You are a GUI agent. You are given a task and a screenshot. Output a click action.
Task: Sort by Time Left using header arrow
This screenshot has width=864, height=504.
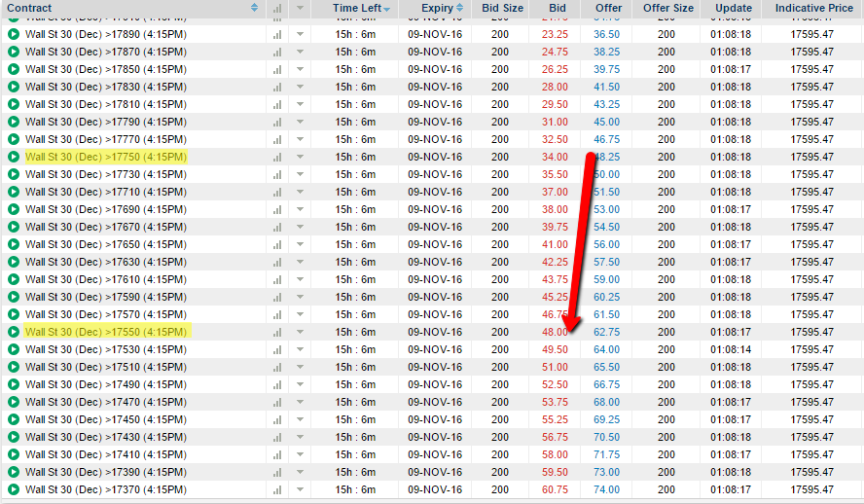point(387,10)
